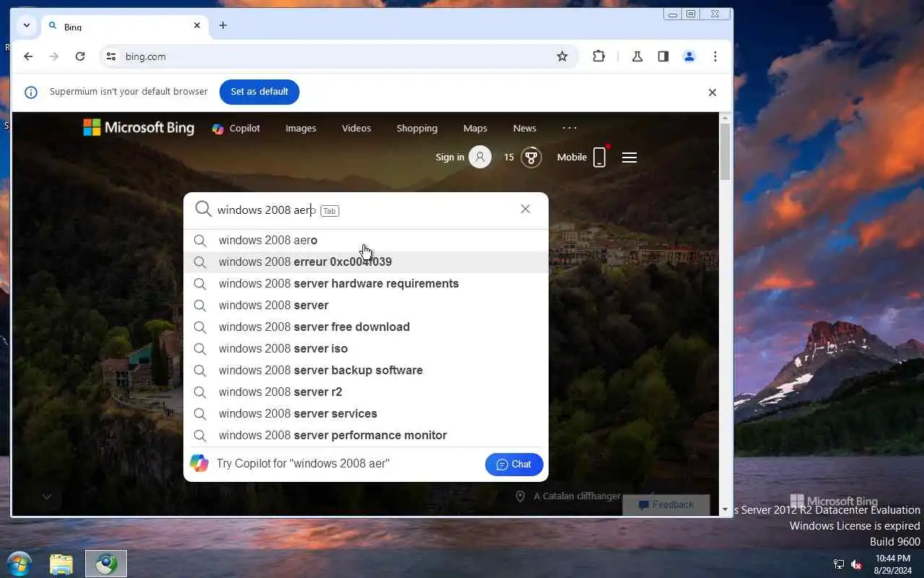Expand more Bing navigation options ellipsis
924x578 pixels.
coord(570,128)
